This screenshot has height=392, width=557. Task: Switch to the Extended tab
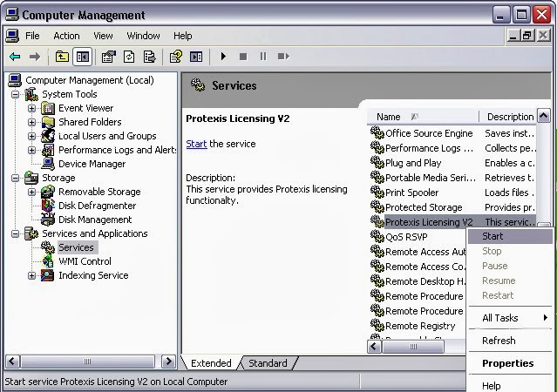coord(211,363)
